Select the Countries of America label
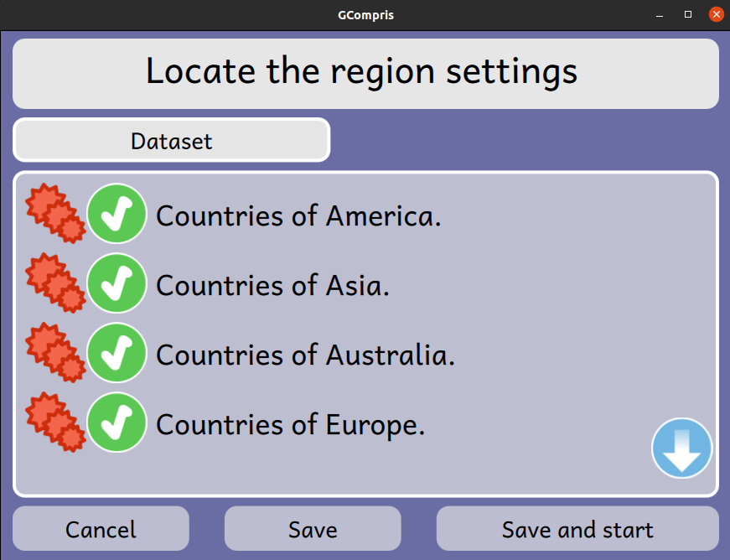730x560 pixels. click(298, 216)
